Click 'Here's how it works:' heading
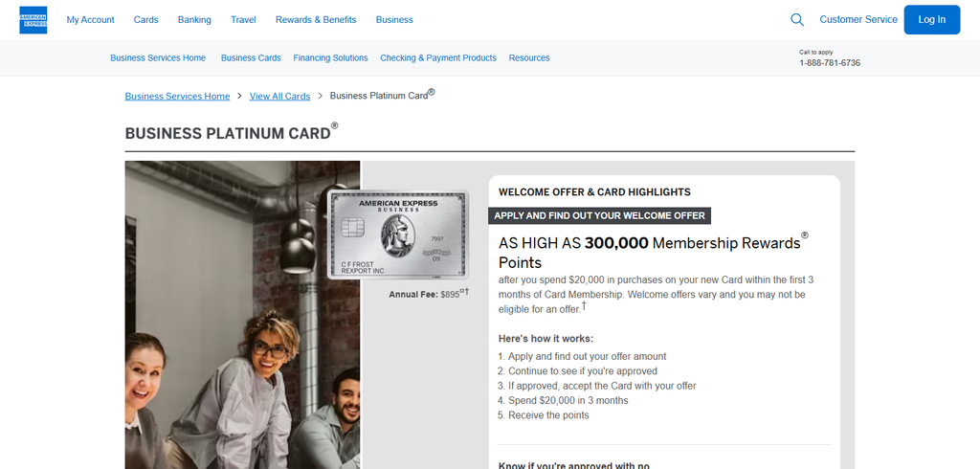 click(x=546, y=339)
